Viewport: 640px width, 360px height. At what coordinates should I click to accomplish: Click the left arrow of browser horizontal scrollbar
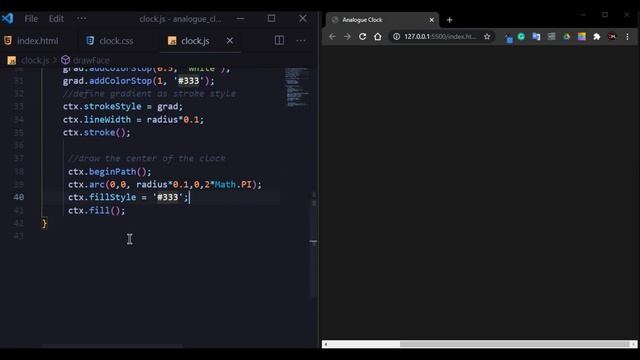click(x=325, y=344)
